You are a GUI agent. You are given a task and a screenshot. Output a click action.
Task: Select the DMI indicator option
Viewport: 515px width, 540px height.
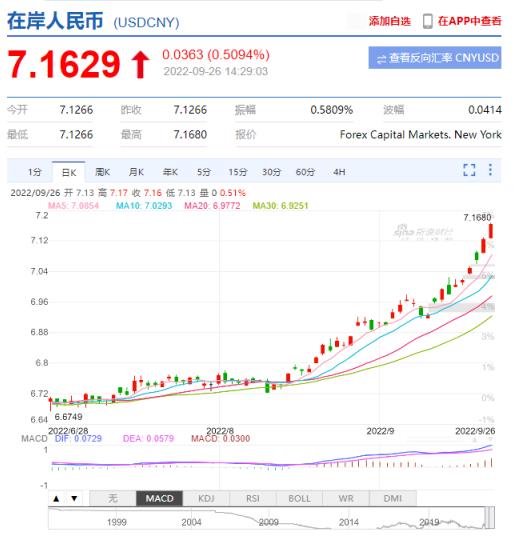393,498
